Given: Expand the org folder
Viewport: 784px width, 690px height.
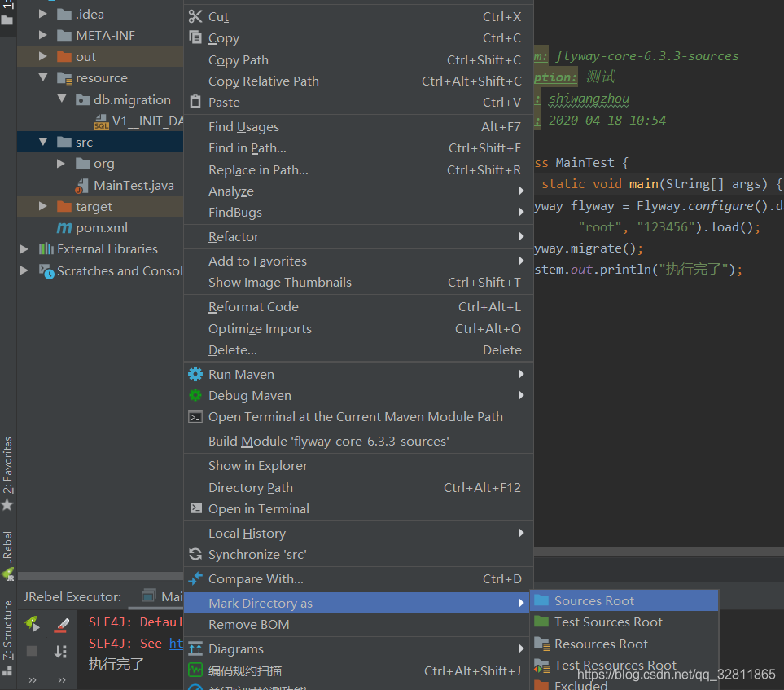Looking at the screenshot, I should (61, 164).
